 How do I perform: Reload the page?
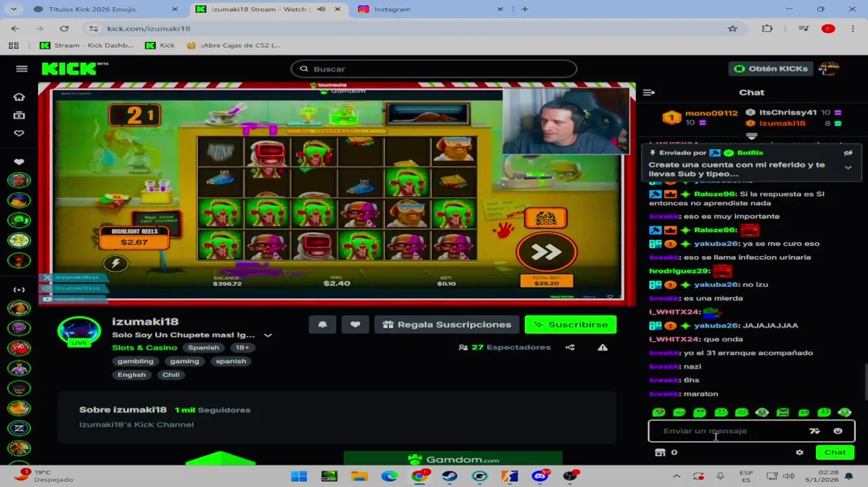64,28
